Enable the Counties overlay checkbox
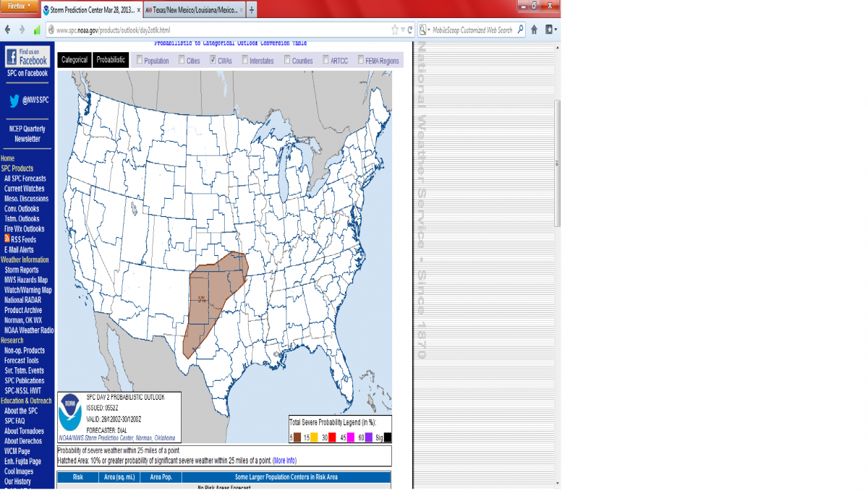Screen dimensions: 868x493 tap(287, 60)
